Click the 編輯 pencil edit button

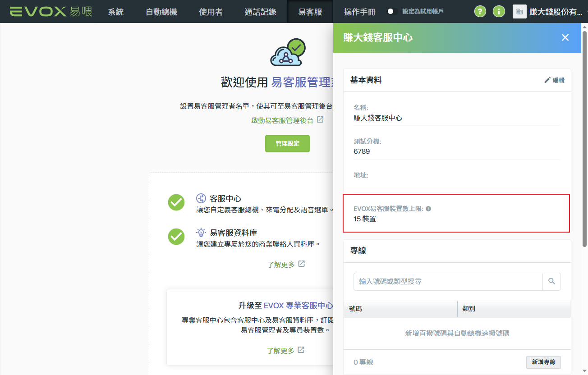pos(554,80)
